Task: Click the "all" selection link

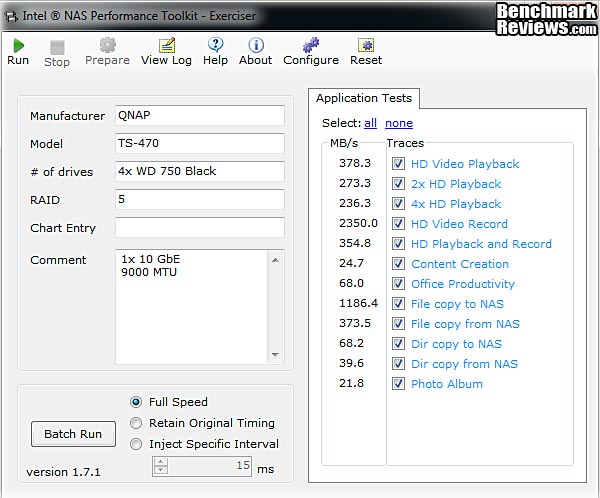Action: tap(370, 123)
